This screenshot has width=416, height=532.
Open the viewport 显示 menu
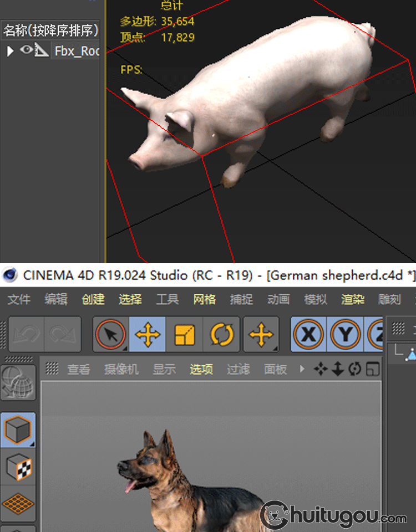164,369
